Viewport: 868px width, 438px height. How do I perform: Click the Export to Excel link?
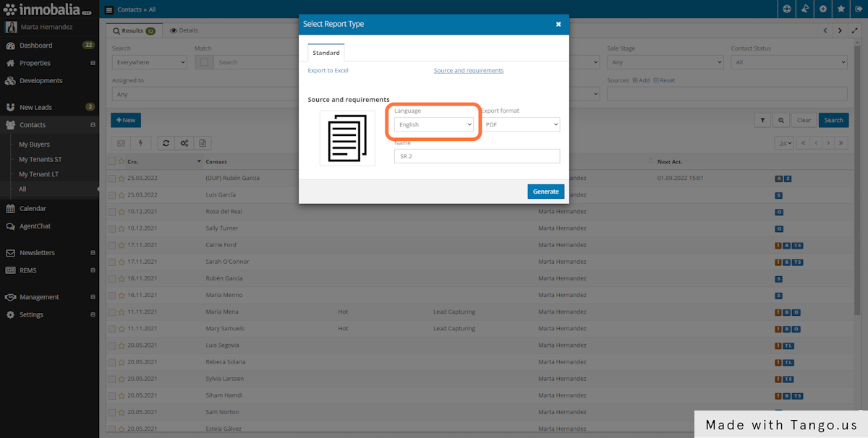[328, 71]
